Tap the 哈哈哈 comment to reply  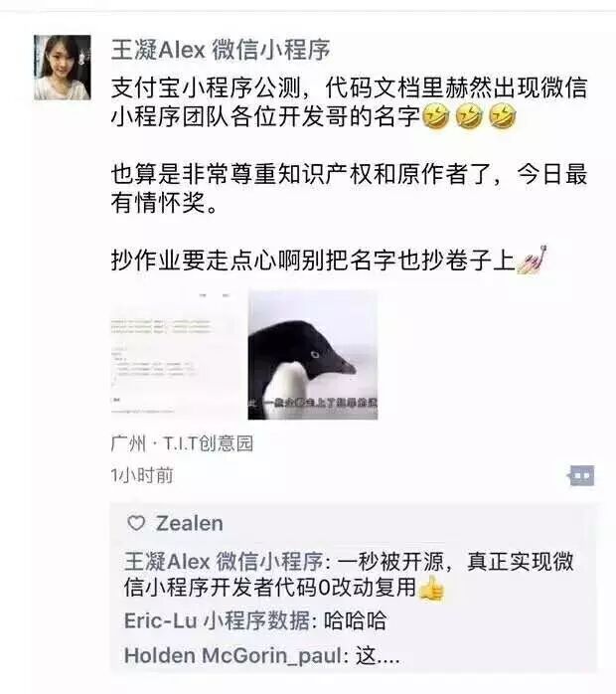click(x=355, y=620)
